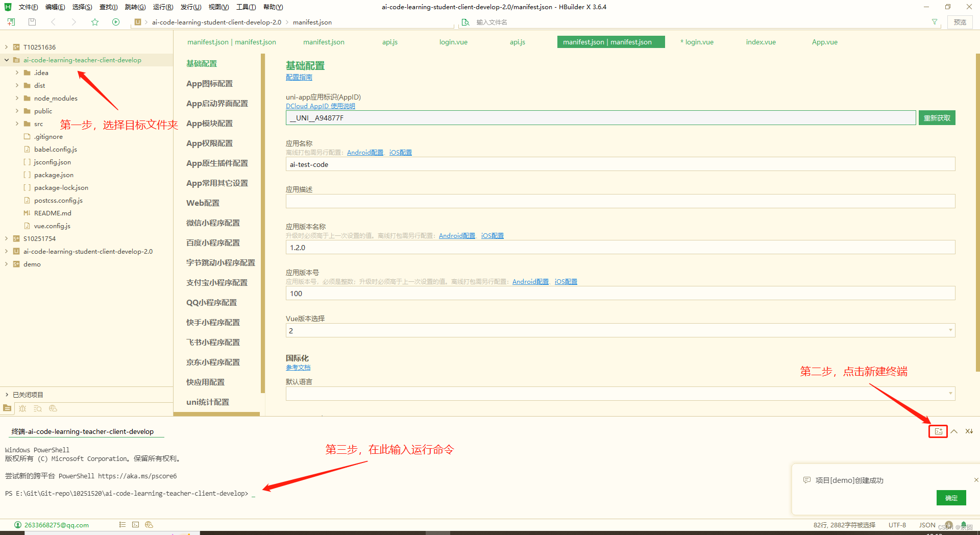Open the 默认语言 language dropdown
Image resolution: width=980 pixels, height=535 pixels.
tap(950, 393)
